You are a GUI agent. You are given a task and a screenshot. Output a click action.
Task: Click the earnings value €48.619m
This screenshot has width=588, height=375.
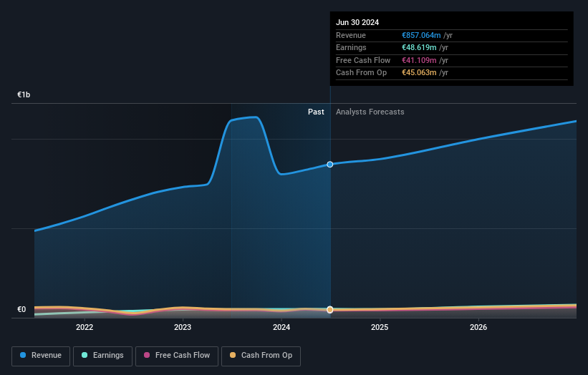tap(419, 47)
